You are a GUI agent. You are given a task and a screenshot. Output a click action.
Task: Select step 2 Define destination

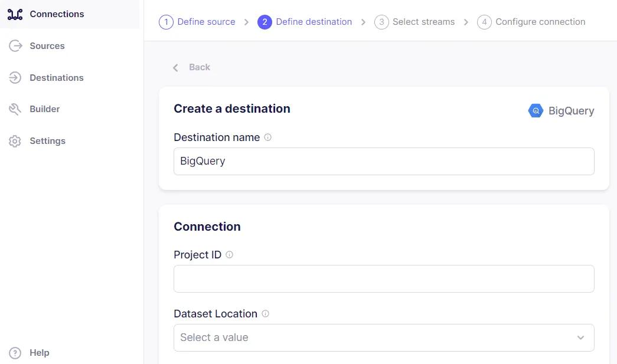coord(305,22)
